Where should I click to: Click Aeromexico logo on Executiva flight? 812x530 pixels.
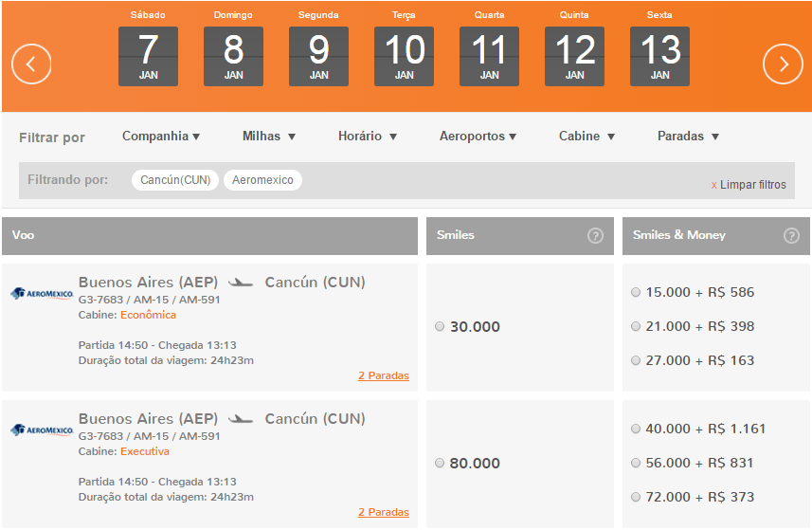42,430
